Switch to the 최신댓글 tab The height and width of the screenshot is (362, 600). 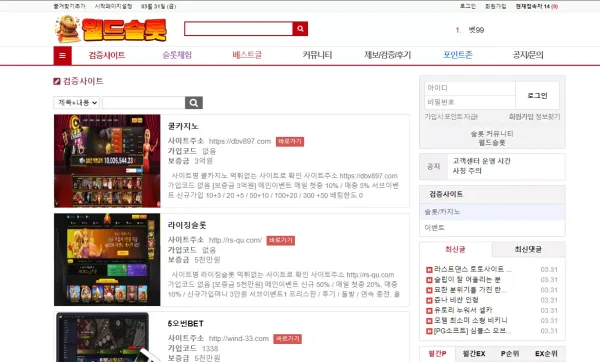click(528, 249)
